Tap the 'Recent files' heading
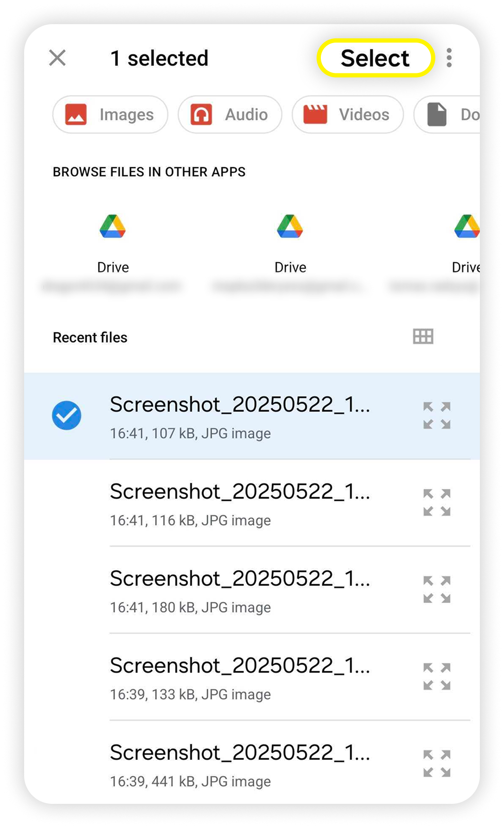Viewport: 504px width, 828px height. click(x=90, y=338)
